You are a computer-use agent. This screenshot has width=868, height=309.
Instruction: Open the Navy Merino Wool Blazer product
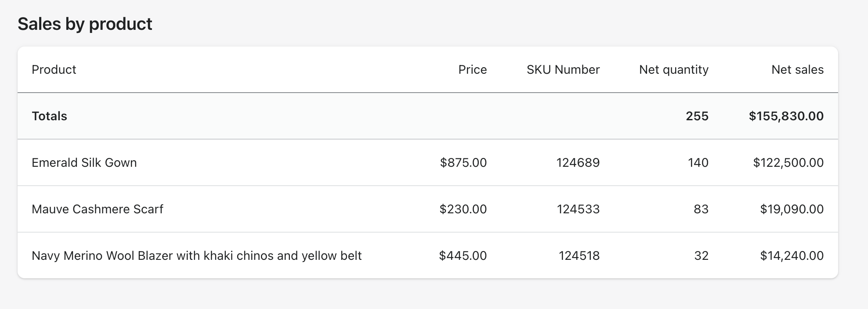(x=196, y=256)
